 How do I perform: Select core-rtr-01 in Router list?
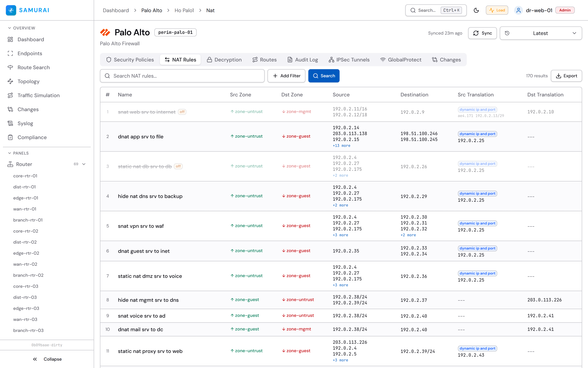25,176
